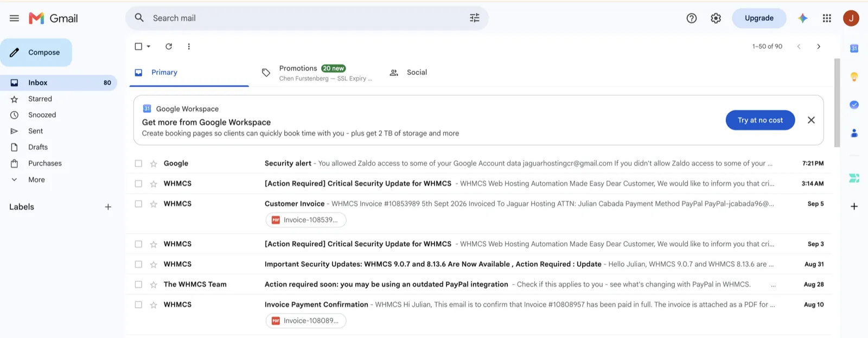
Task: Star the Aug 31 WHMCS email
Action: coord(154,264)
